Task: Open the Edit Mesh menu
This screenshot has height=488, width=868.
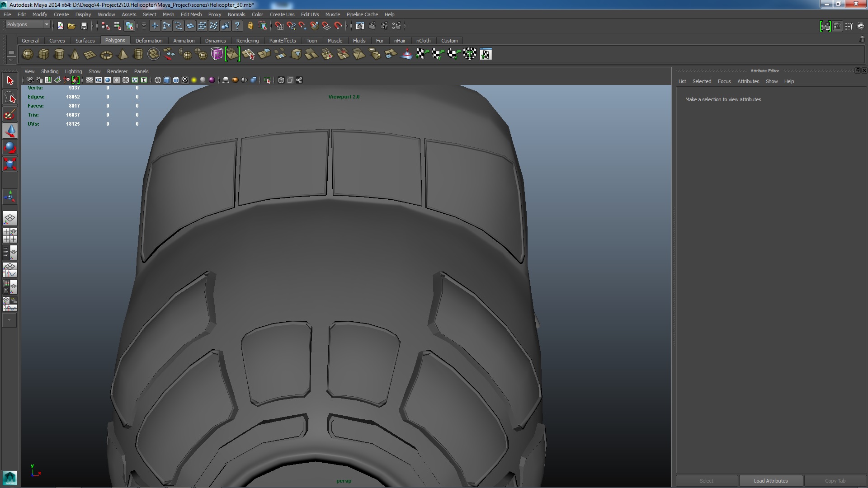Action: (191, 14)
